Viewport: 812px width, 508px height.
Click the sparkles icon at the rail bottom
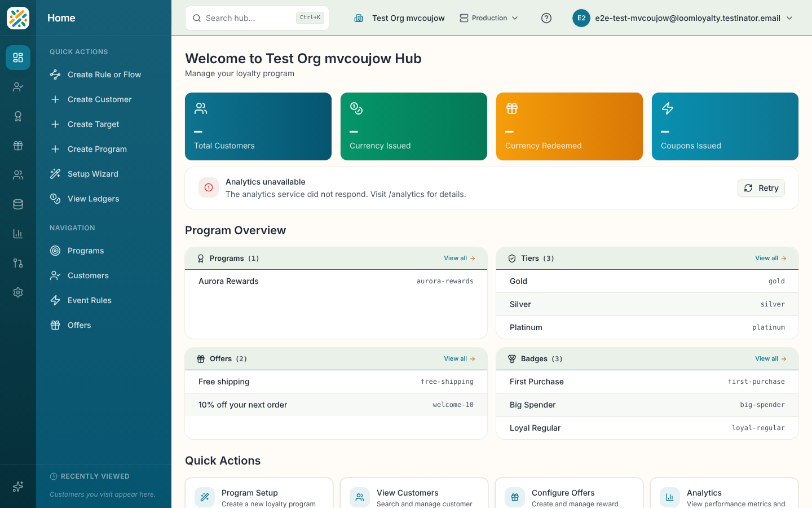click(18, 487)
